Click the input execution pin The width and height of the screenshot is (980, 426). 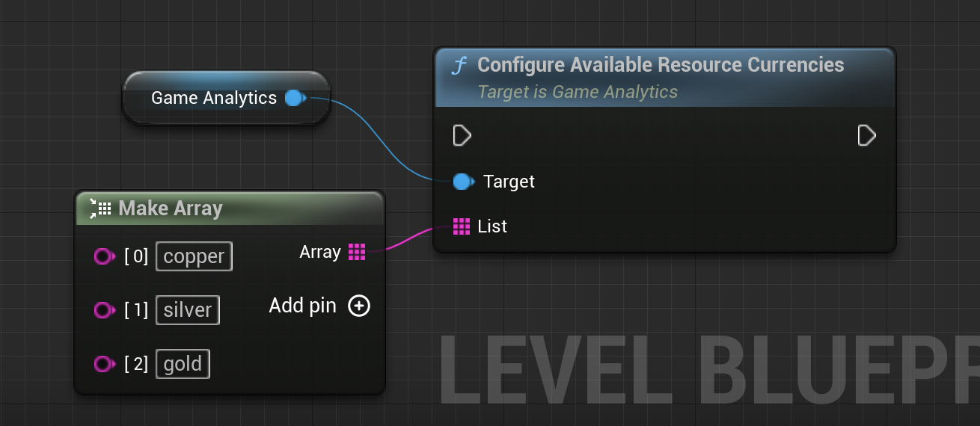point(462,135)
